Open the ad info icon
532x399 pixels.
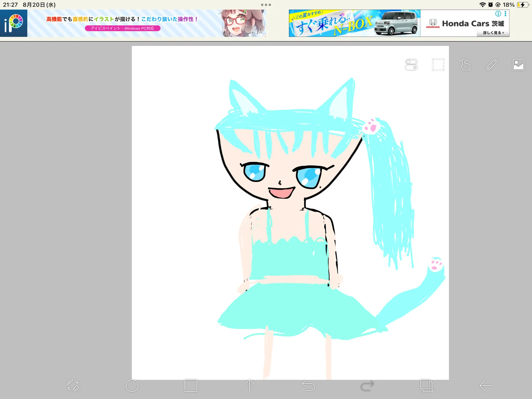click(498, 14)
